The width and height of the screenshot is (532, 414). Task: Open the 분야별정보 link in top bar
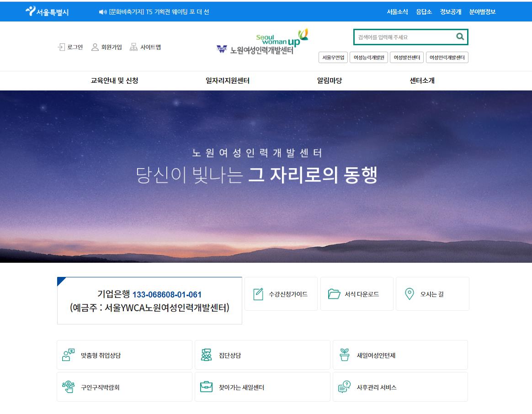pos(482,12)
